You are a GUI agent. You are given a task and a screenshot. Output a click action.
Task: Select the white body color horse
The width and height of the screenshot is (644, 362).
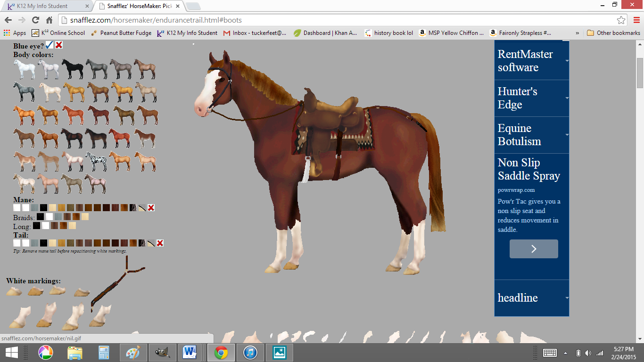click(x=25, y=67)
